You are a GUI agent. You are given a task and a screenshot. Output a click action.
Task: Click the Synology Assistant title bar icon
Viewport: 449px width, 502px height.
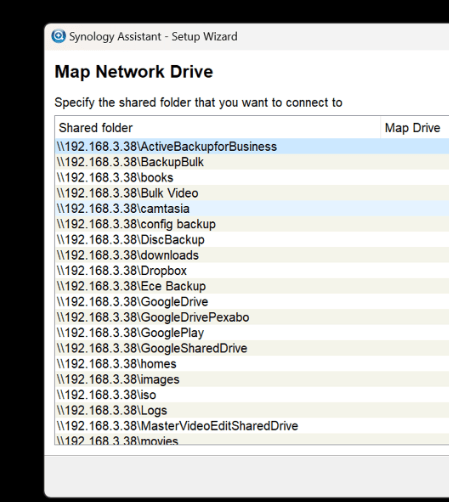coord(59,36)
